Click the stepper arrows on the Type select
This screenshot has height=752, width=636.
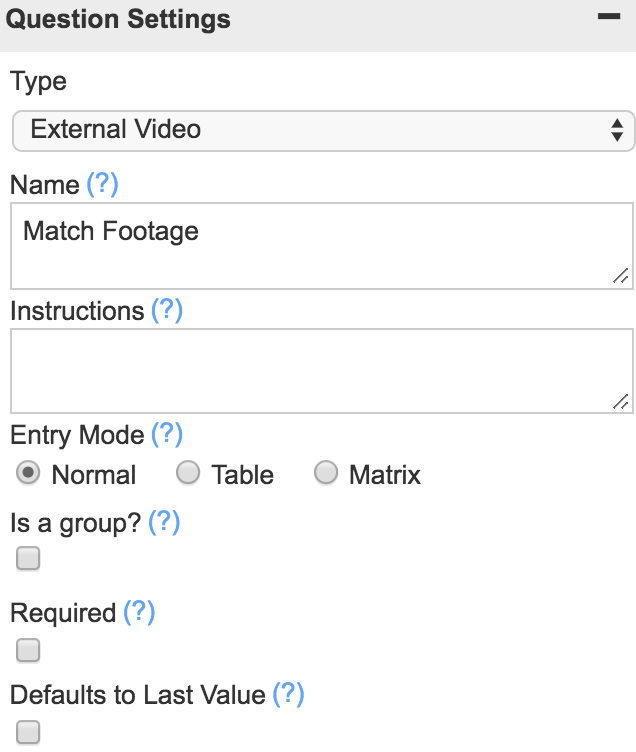click(617, 130)
